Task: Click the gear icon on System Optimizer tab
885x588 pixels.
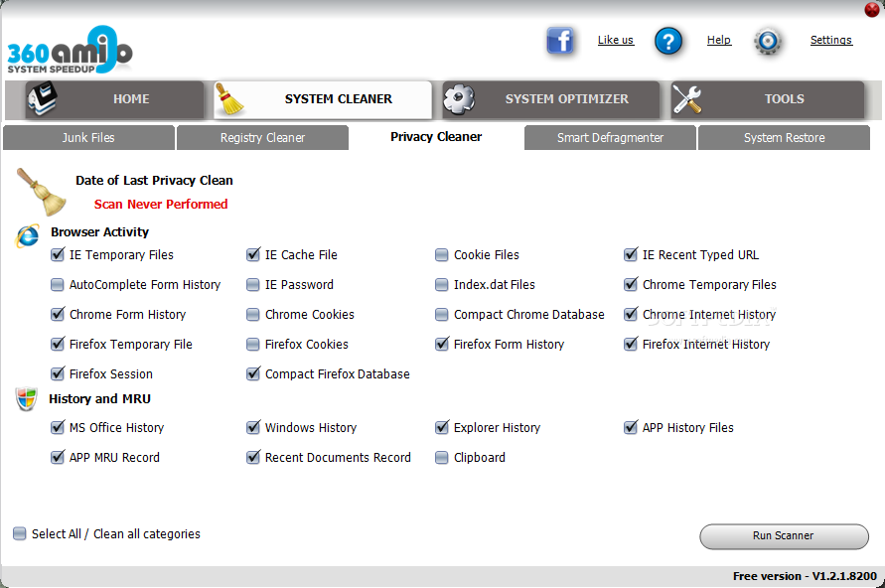Action: tap(459, 99)
